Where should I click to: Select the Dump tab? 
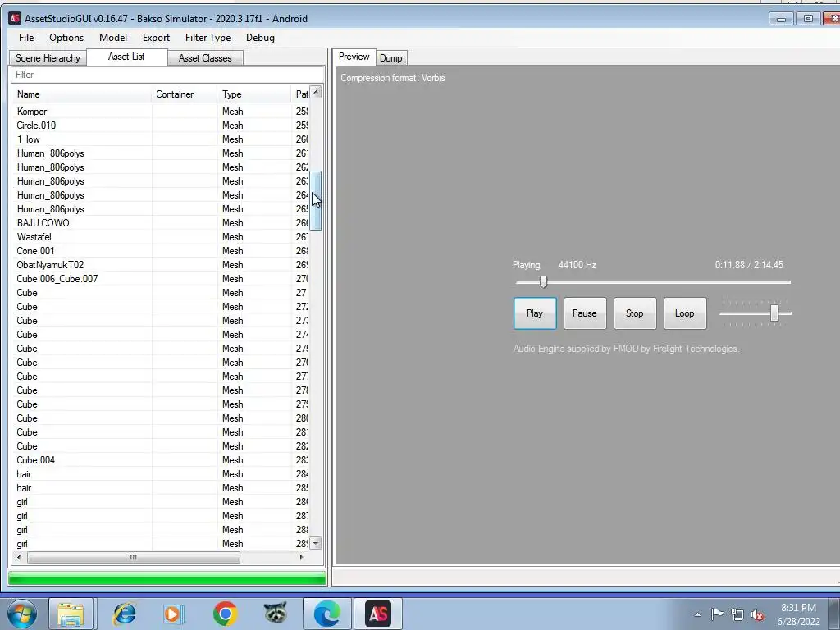[x=391, y=58]
